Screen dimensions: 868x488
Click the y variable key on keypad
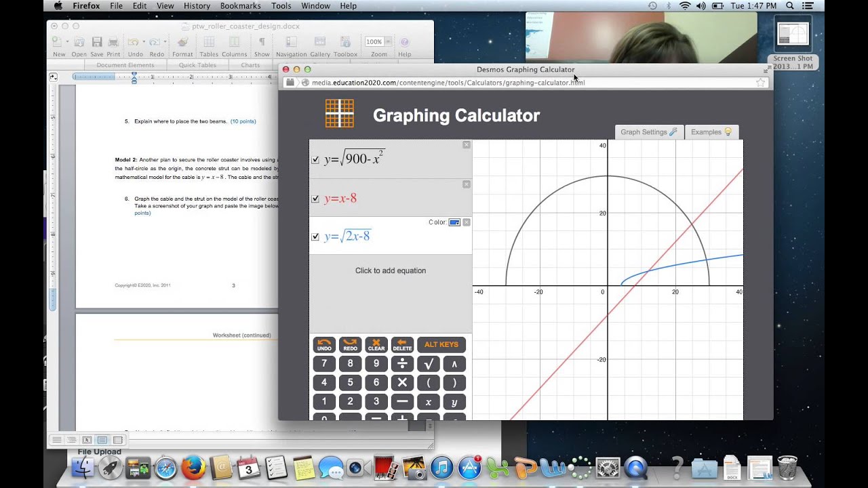(454, 402)
